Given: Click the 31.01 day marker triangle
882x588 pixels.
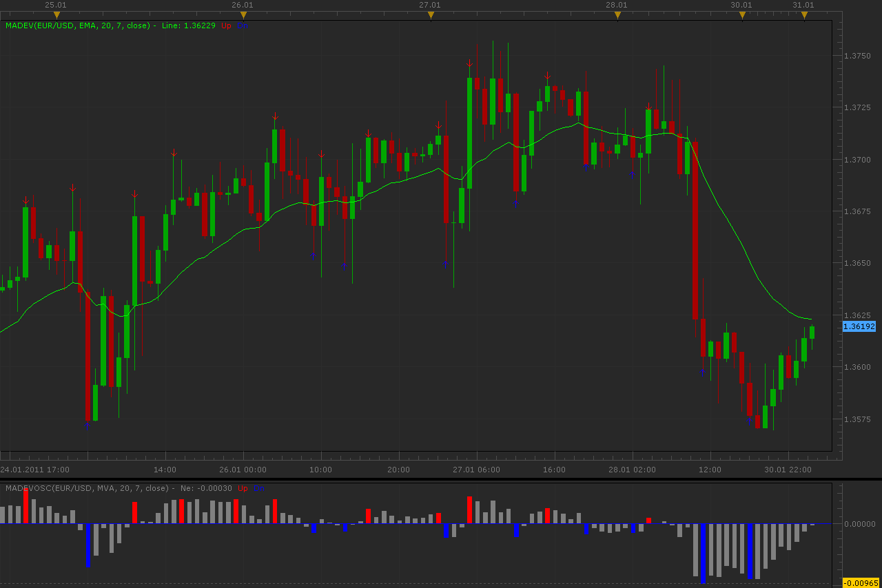Looking at the screenshot, I should pyautogui.click(x=804, y=15).
